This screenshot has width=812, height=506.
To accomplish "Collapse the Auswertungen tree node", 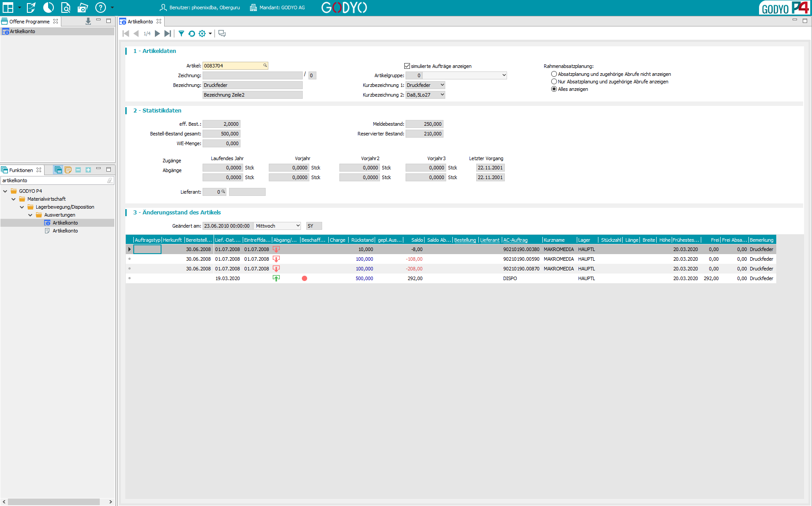I will click(30, 215).
